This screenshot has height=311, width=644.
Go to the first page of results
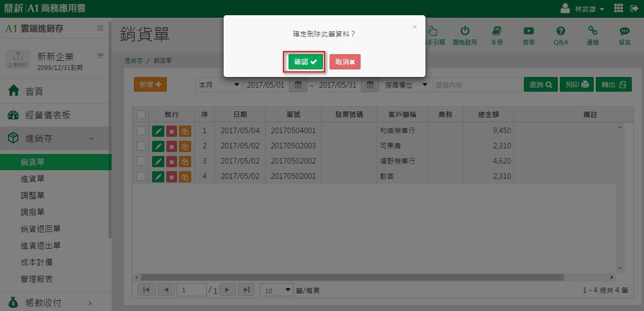tap(146, 290)
